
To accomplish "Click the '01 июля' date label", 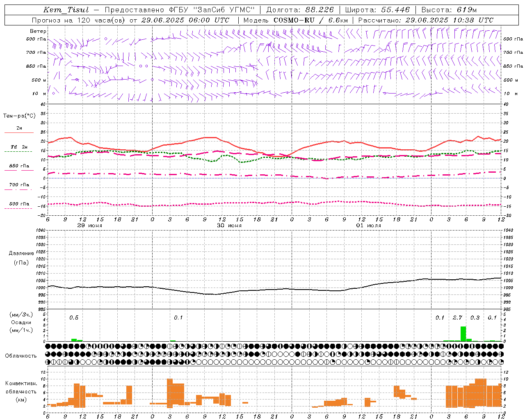I will click(369, 226).
